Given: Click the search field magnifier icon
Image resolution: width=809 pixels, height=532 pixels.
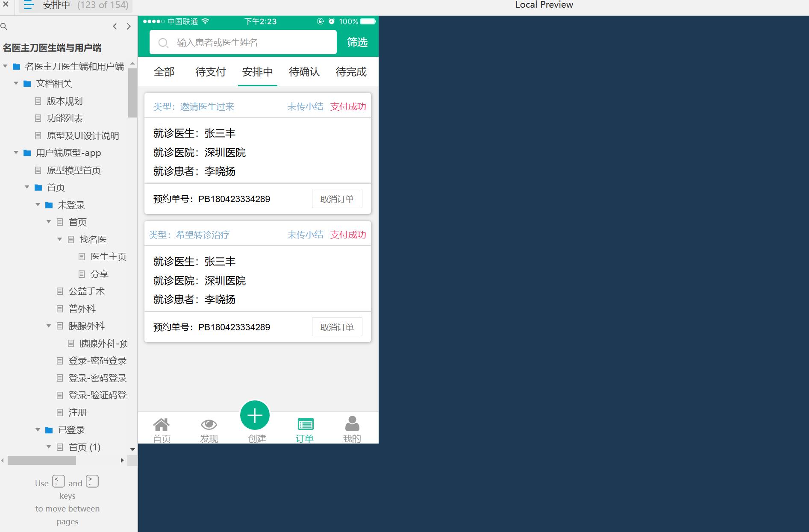Looking at the screenshot, I should [163, 43].
